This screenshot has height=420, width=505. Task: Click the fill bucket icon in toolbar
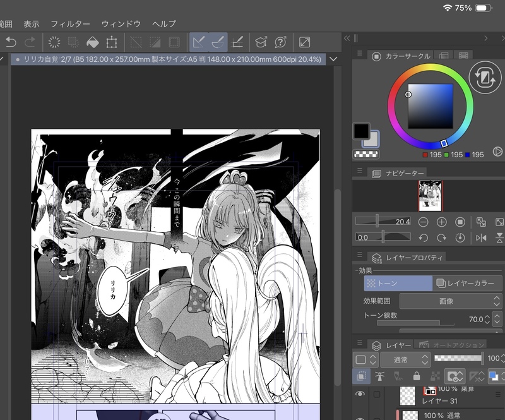click(x=92, y=42)
